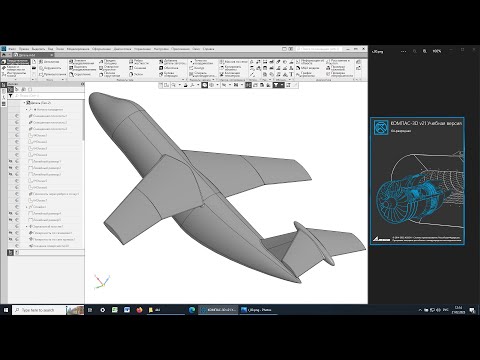Select the Прямоугольник rectangle tool
Screen dimensions: 480x360
click(52, 74)
